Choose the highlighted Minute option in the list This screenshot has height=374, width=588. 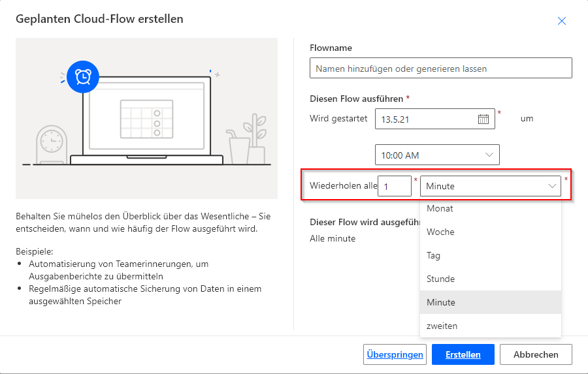(441, 302)
